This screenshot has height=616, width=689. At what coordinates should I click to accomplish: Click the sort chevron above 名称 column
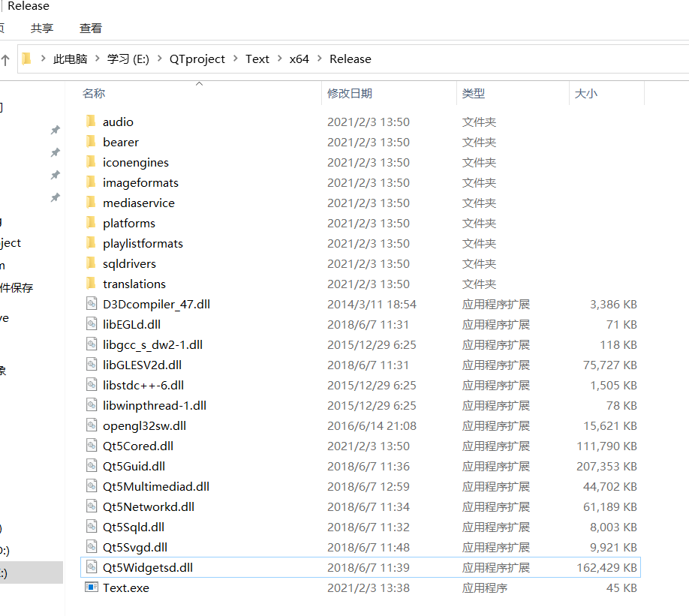click(x=199, y=85)
